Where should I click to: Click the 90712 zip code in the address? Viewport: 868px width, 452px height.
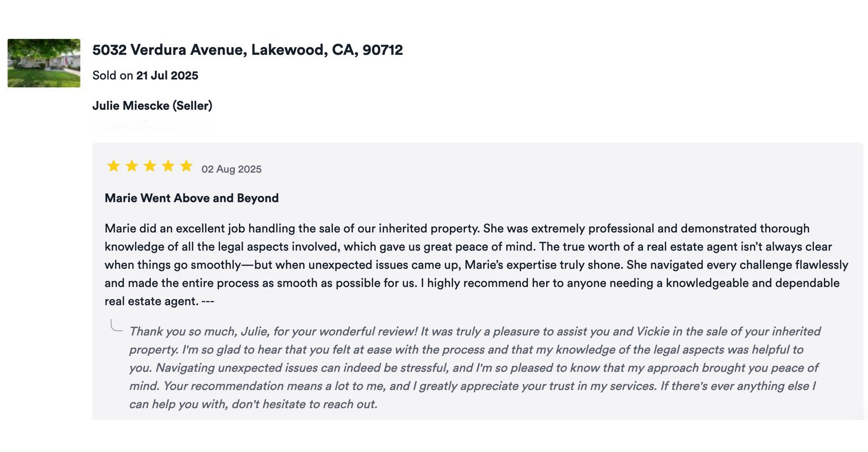pos(382,50)
